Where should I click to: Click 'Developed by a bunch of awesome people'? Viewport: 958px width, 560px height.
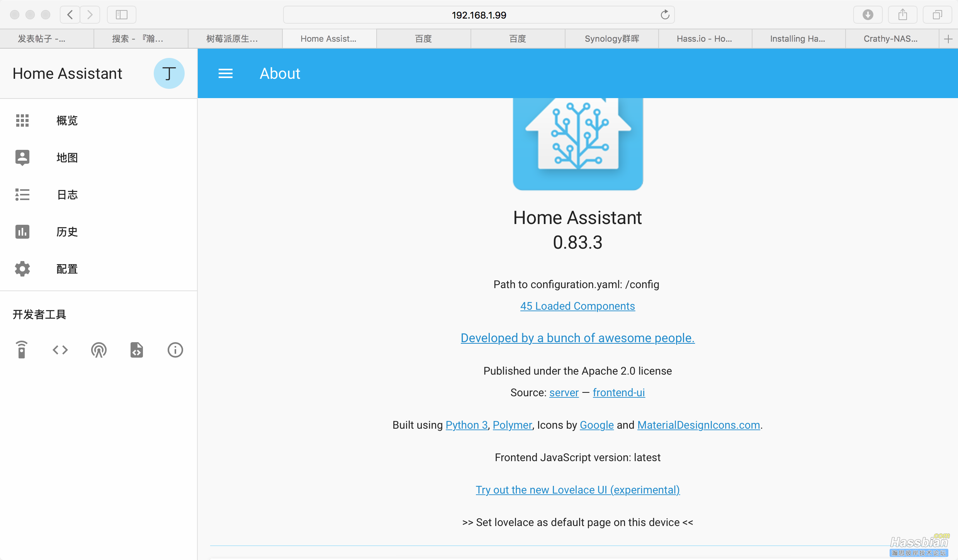click(x=578, y=337)
